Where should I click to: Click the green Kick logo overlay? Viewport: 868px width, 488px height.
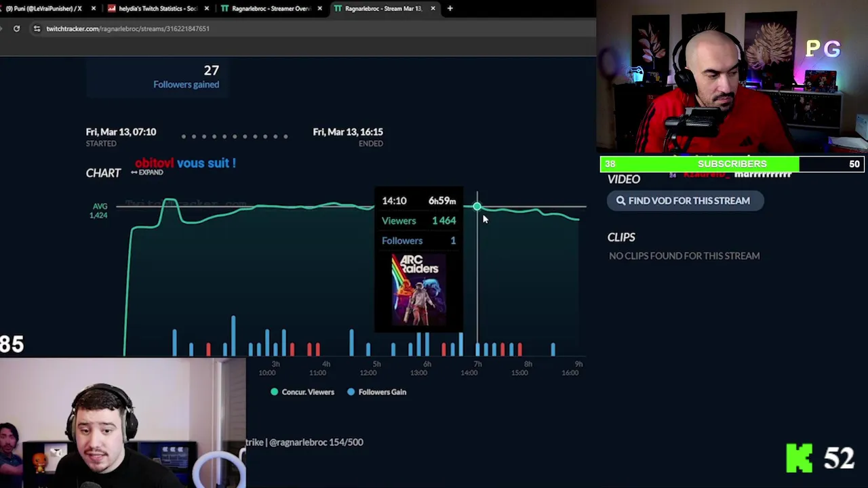800,458
